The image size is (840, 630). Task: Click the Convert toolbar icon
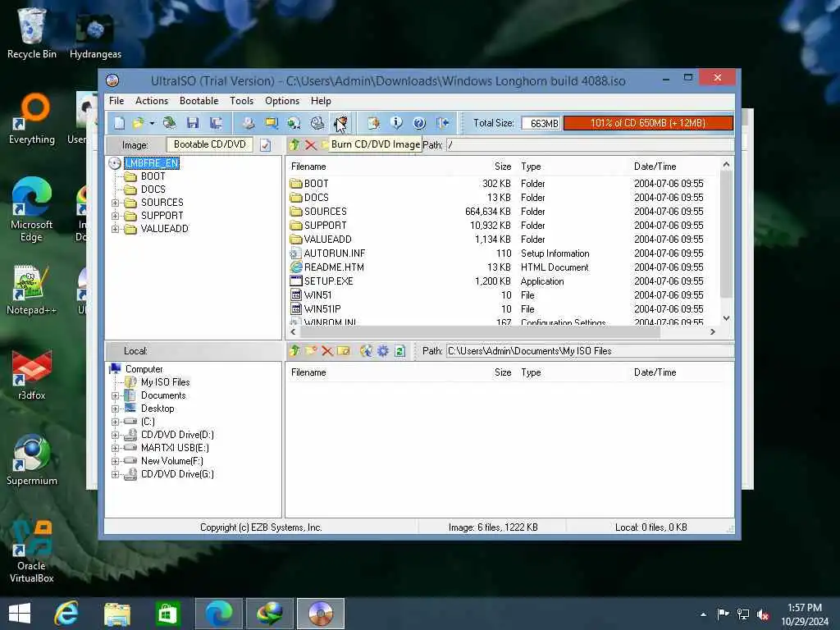pyautogui.click(x=294, y=123)
